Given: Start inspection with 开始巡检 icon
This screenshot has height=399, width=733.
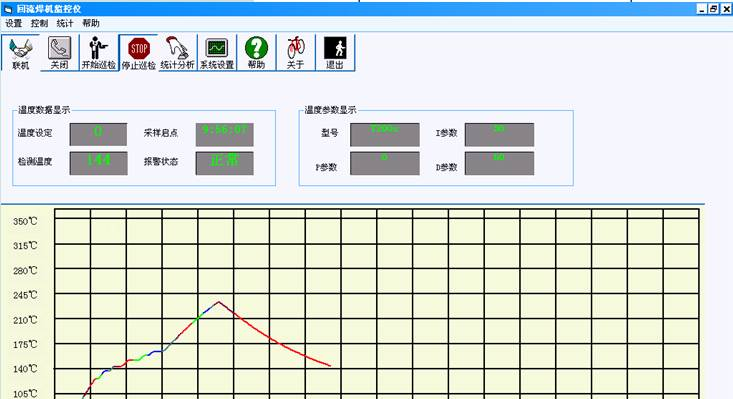Looking at the screenshot, I should 99,52.
